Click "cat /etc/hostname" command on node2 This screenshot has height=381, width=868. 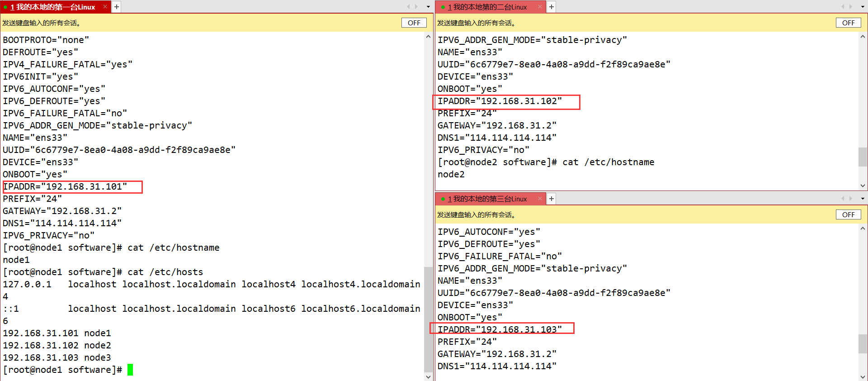609,162
